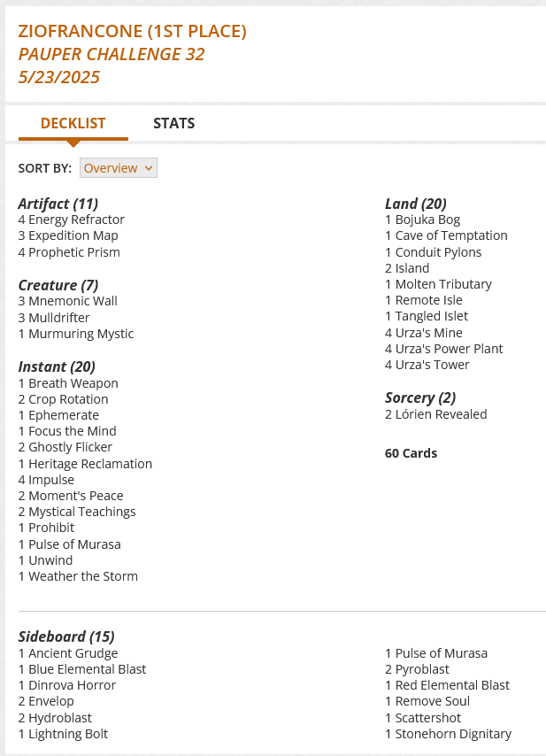Open the Urza's Tower card
Screen dimensions: 546x756
[432, 365]
